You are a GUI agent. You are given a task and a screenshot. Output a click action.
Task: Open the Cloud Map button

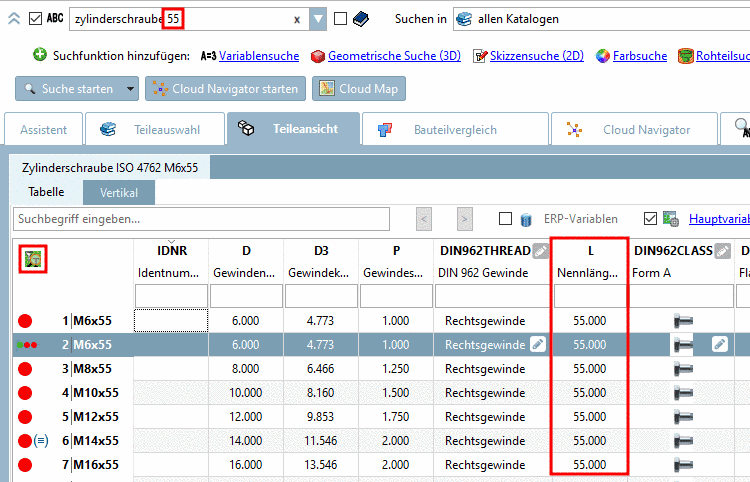click(x=359, y=89)
